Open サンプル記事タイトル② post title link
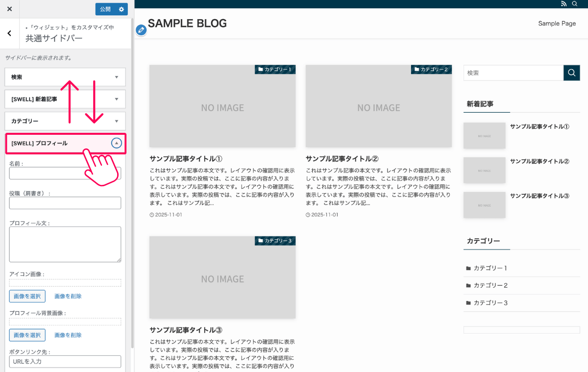This screenshot has height=372, width=588. [342, 159]
